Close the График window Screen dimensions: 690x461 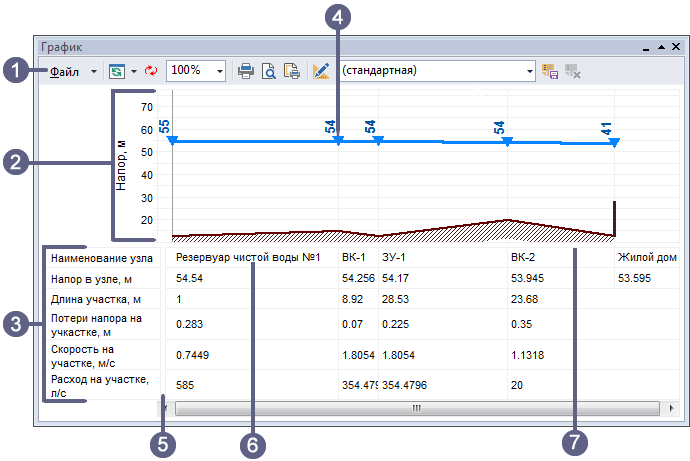(x=675, y=47)
